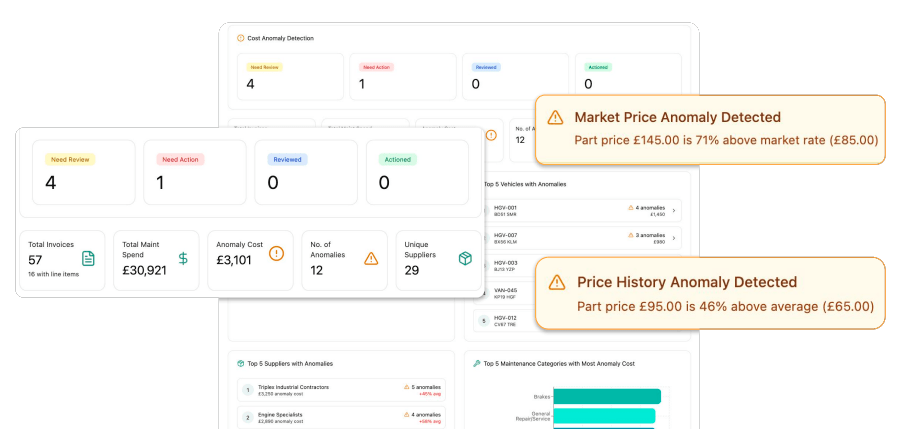
Task: Click the Brakes bar in the chart
Action: 607,396
